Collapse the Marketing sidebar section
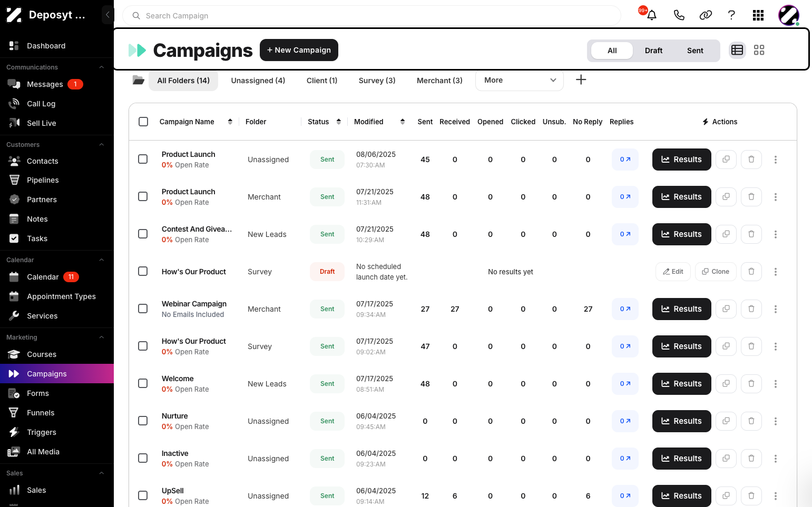This screenshot has width=812, height=507. (102, 337)
